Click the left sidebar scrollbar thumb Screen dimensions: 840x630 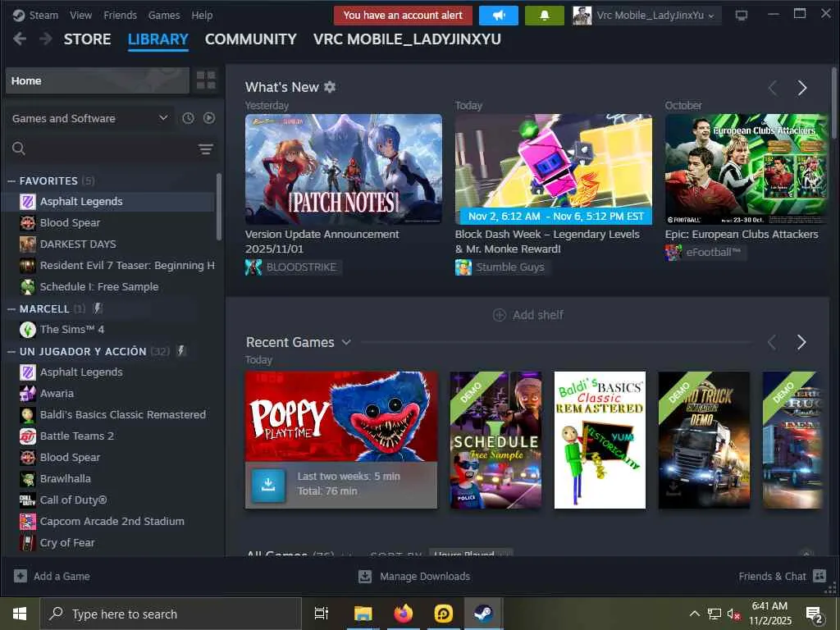tap(218, 206)
